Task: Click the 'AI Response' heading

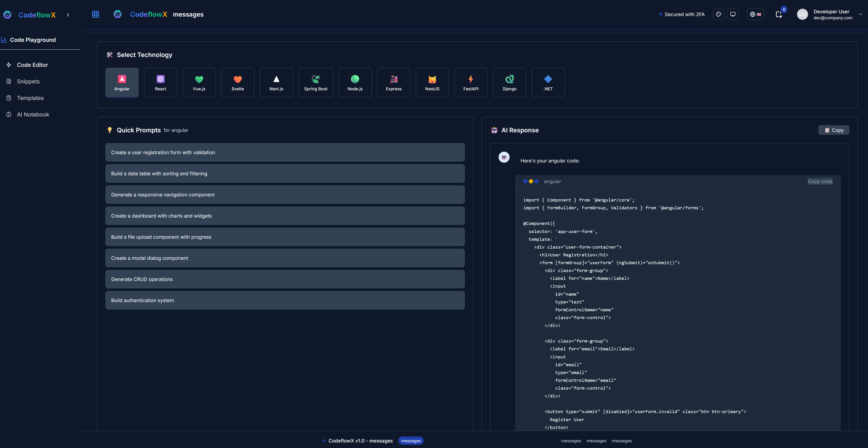Action: coord(520,130)
